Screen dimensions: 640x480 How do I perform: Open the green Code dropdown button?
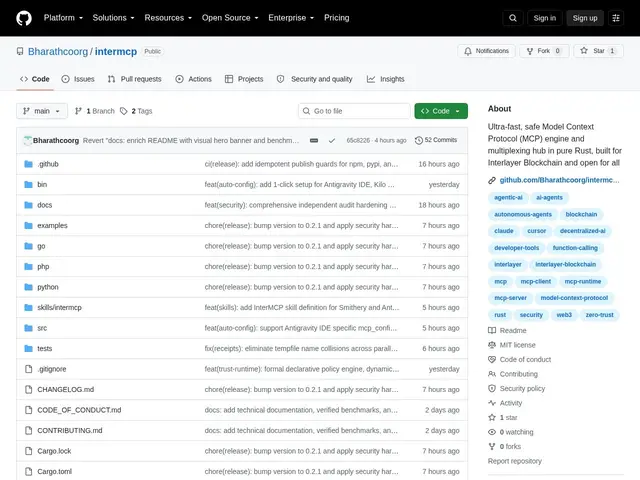point(441,111)
